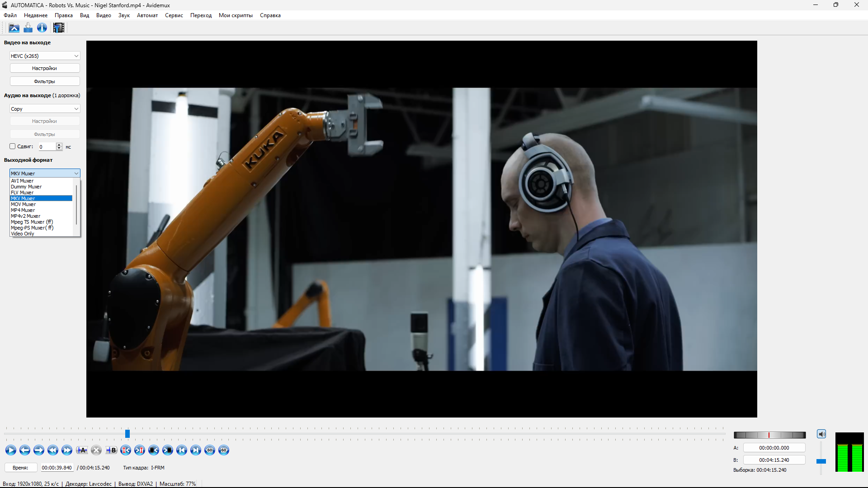Choose Mpeg TS Muxer (ff)
The height and width of the screenshot is (488, 868).
point(41,222)
